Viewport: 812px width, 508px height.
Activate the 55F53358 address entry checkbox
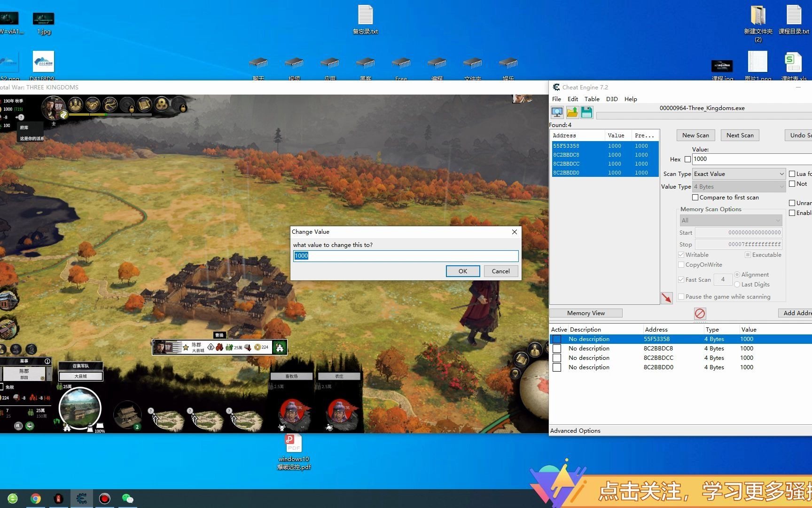557,339
